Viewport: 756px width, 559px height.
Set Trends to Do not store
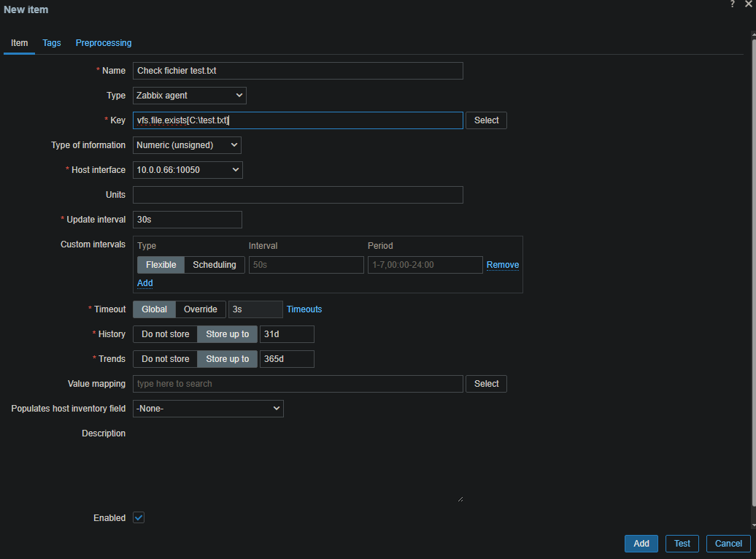[x=165, y=359]
